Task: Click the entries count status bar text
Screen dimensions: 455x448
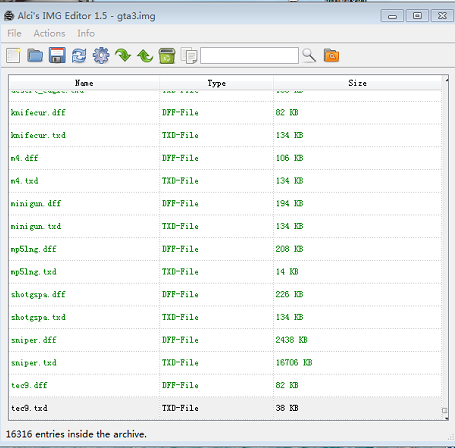Action: (x=76, y=434)
